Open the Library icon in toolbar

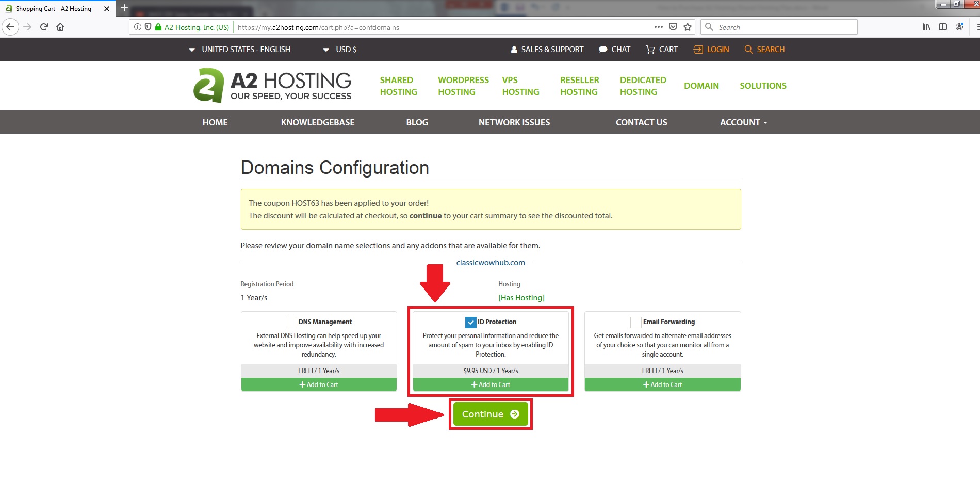click(x=926, y=27)
